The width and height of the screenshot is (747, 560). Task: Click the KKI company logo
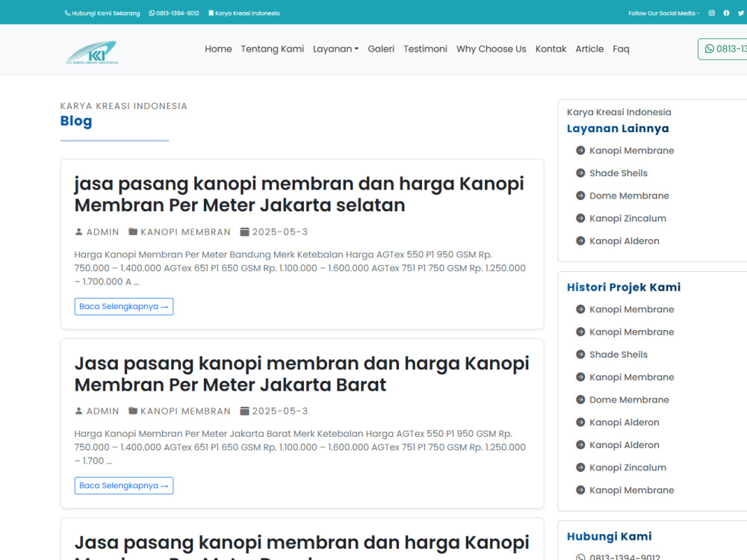pos(91,52)
